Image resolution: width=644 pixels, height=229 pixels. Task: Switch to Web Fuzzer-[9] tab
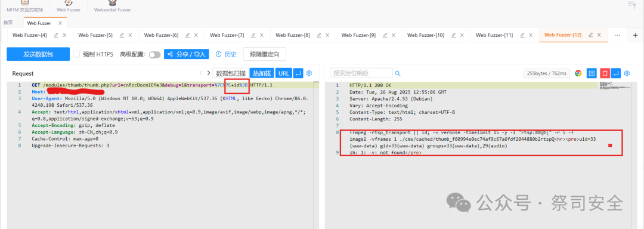[x=358, y=35]
